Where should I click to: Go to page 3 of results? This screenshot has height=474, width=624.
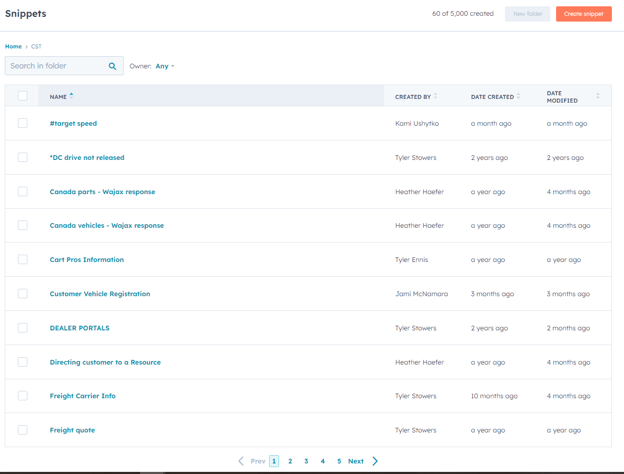(x=306, y=461)
